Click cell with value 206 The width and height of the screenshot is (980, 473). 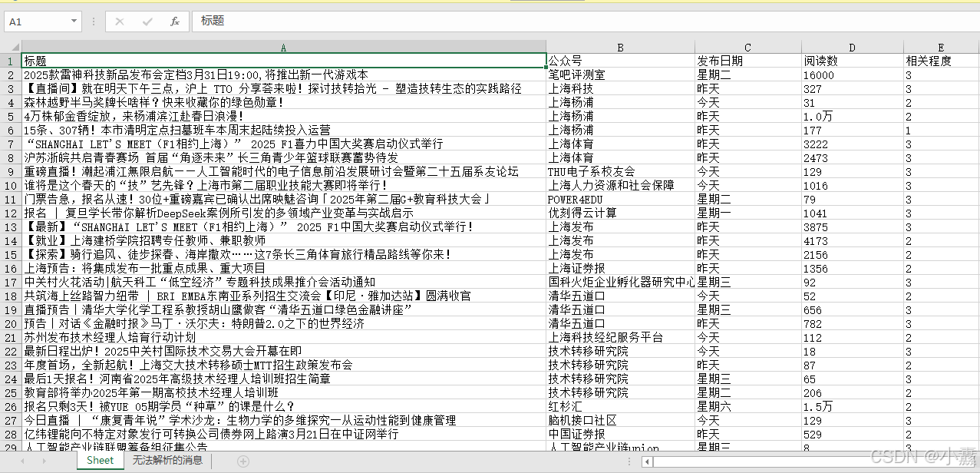(x=852, y=392)
